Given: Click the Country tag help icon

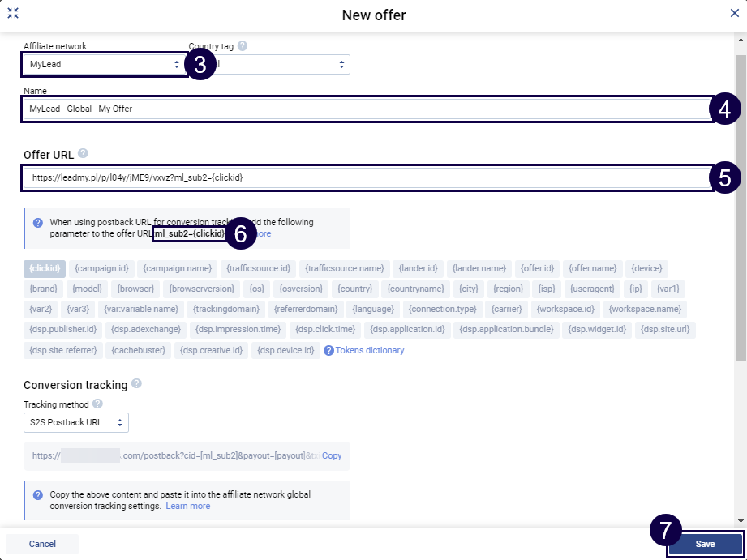Looking at the screenshot, I should (243, 47).
